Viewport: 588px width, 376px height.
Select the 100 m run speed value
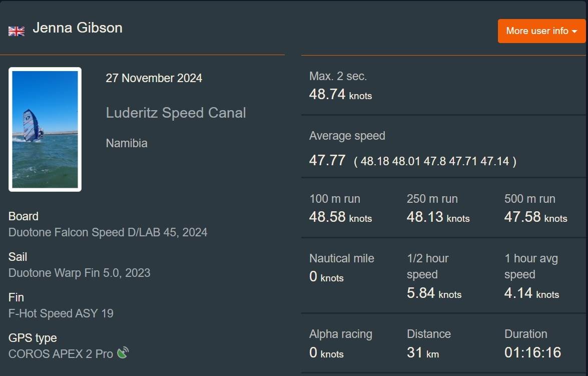point(340,217)
